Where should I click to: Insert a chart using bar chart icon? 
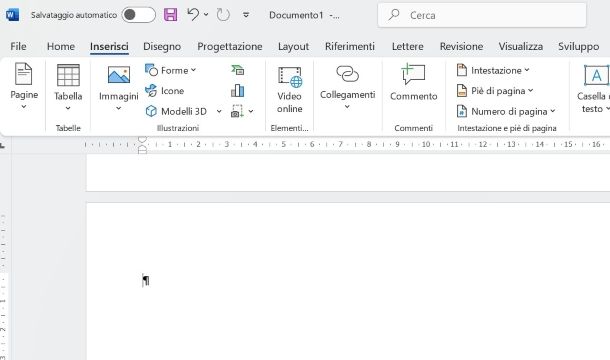click(238, 91)
